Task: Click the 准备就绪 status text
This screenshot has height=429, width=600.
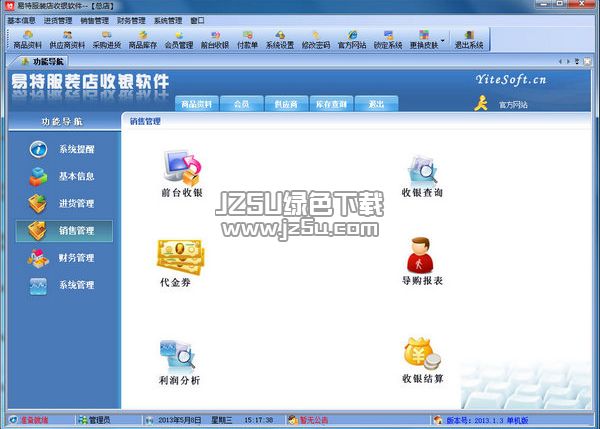Action: 34,420
